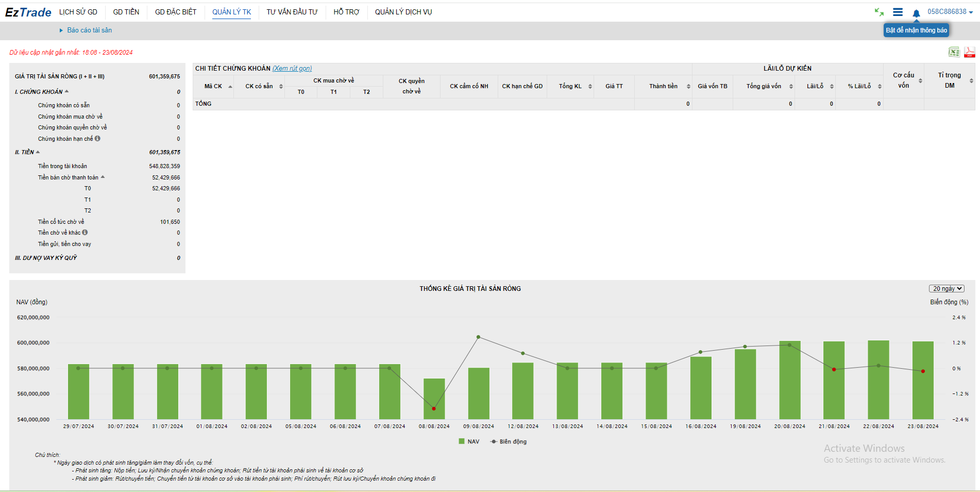Open the 058C886838 account dropdown
The height and width of the screenshot is (492, 980).
950,12
